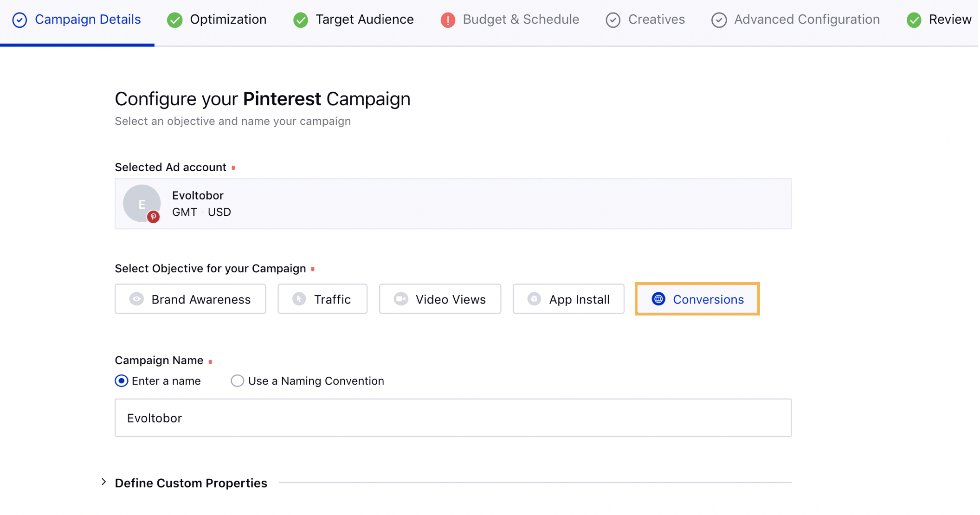Click the red error icon beside Budget & Schedule

(x=448, y=20)
